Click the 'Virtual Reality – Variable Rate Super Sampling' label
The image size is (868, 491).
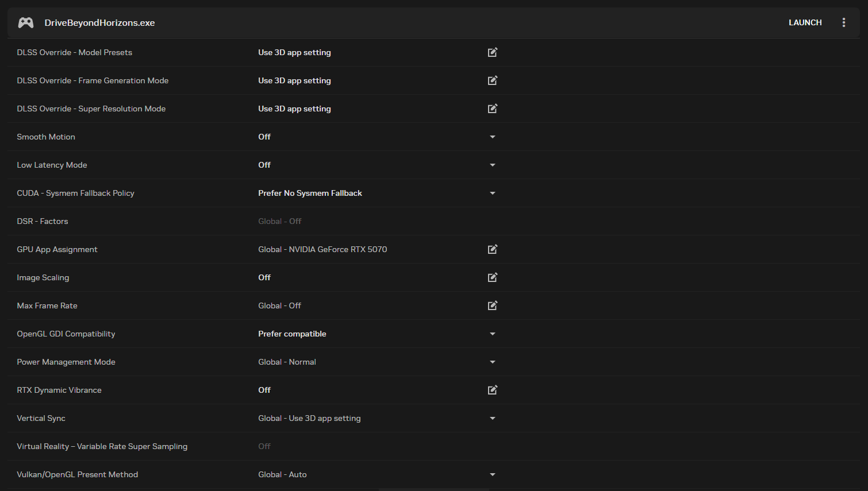(x=102, y=446)
